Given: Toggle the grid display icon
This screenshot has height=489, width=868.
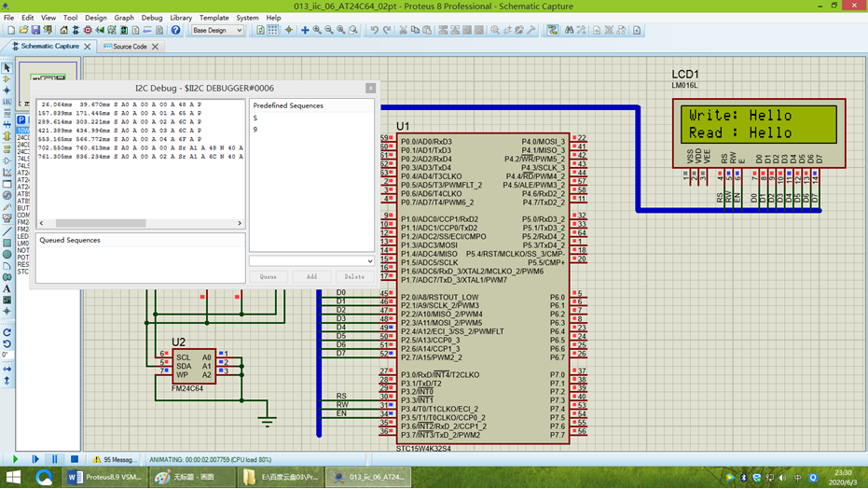Looking at the screenshot, I should (273, 30).
